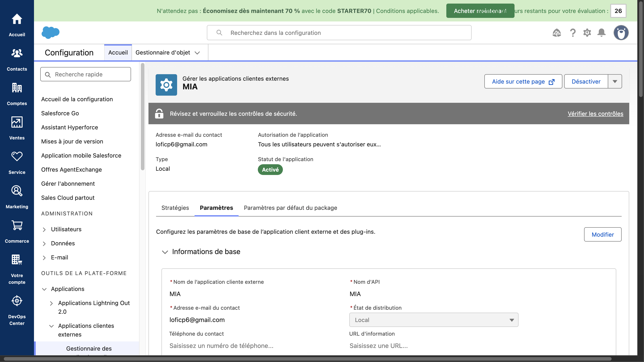Screen dimensions: 644x362
Task: Open Application mobile Salesforce
Action: click(x=81, y=156)
